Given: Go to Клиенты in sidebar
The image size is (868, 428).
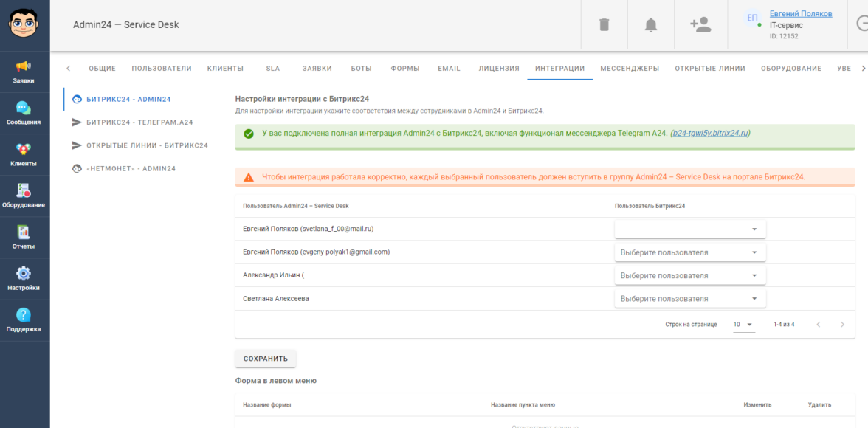Looking at the screenshot, I should click(24, 154).
